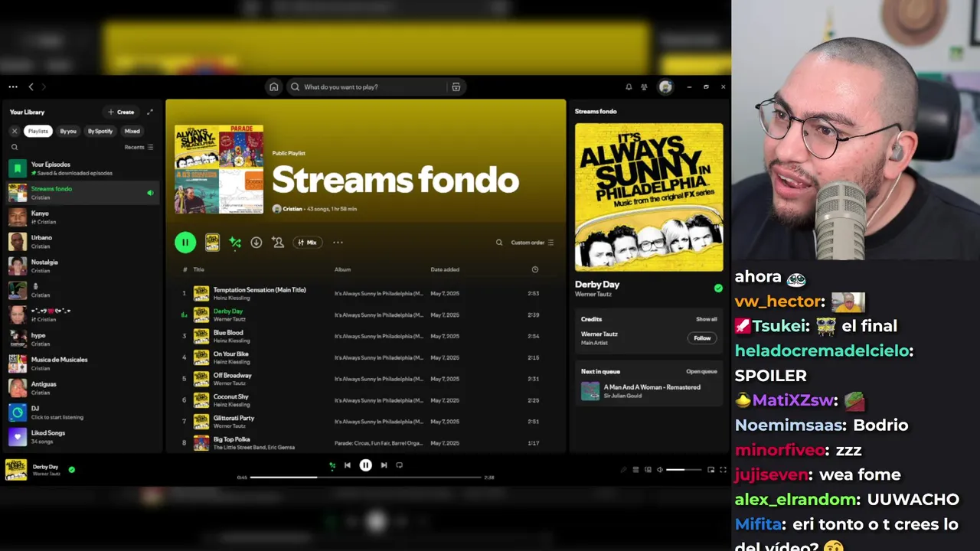
Task: Mute with the volume speaker icon
Action: (660, 470)
